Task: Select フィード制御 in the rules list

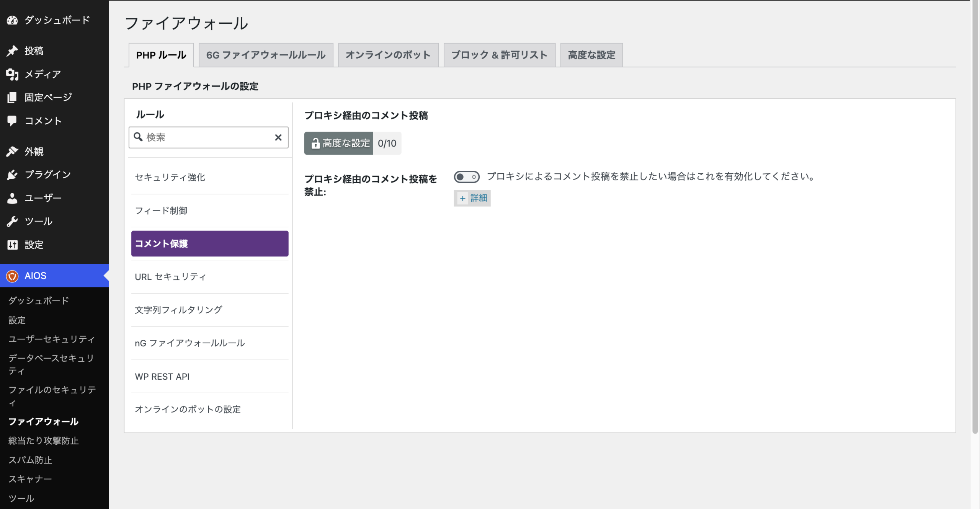Action: pyautogui.click(x=210, y=210)
